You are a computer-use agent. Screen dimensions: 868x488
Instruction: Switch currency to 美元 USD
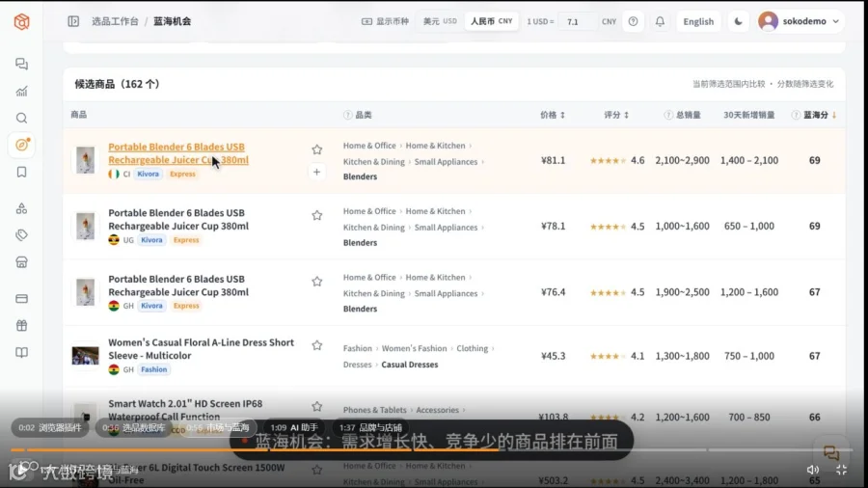(x=440, y=21)
